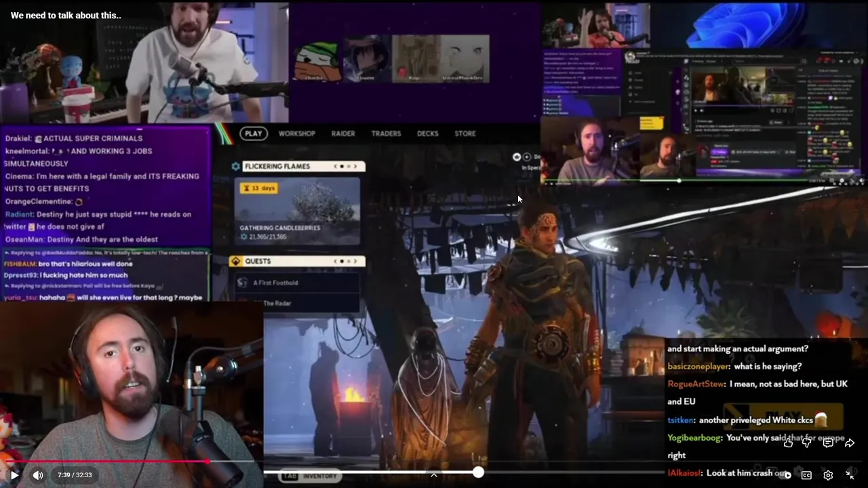Click the white knob on game stream slider
This screenshot has width=868, height=488.
[478, 472]
